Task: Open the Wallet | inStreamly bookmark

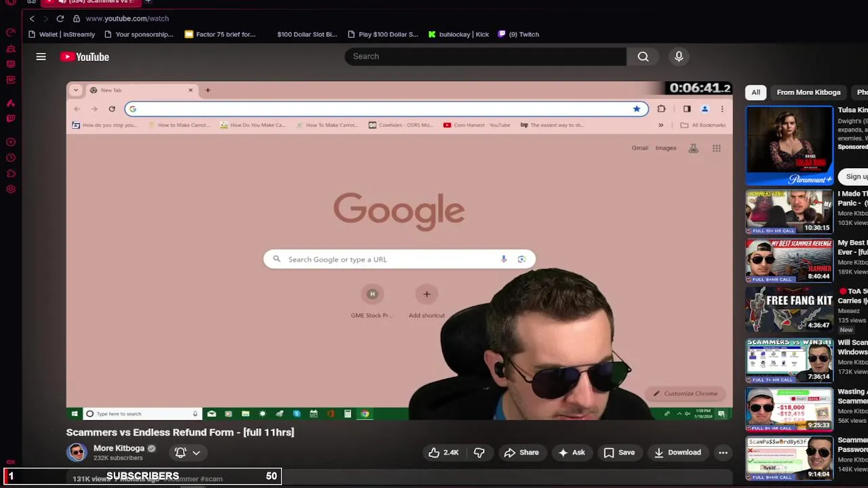Action: [62, 35]
